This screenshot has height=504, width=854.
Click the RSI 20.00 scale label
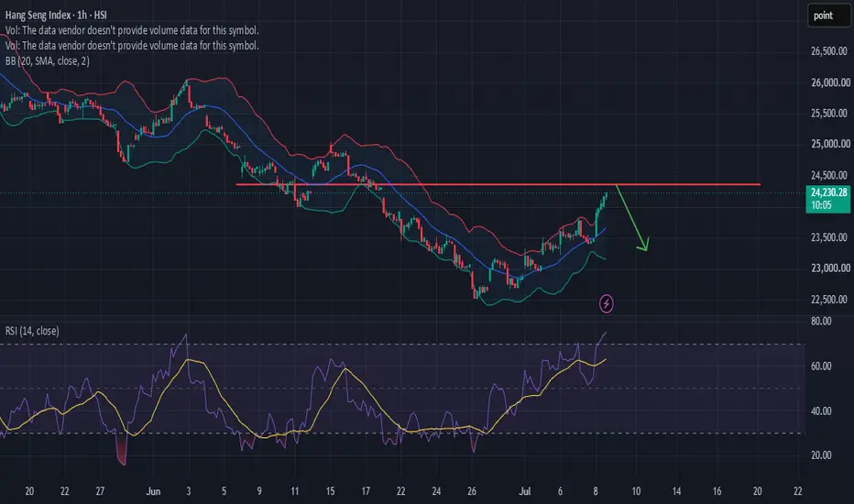point(821,455)
